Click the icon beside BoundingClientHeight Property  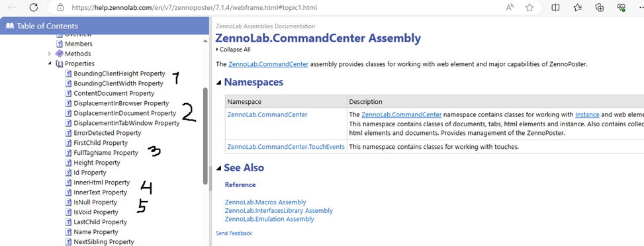(x=69, y=74)
